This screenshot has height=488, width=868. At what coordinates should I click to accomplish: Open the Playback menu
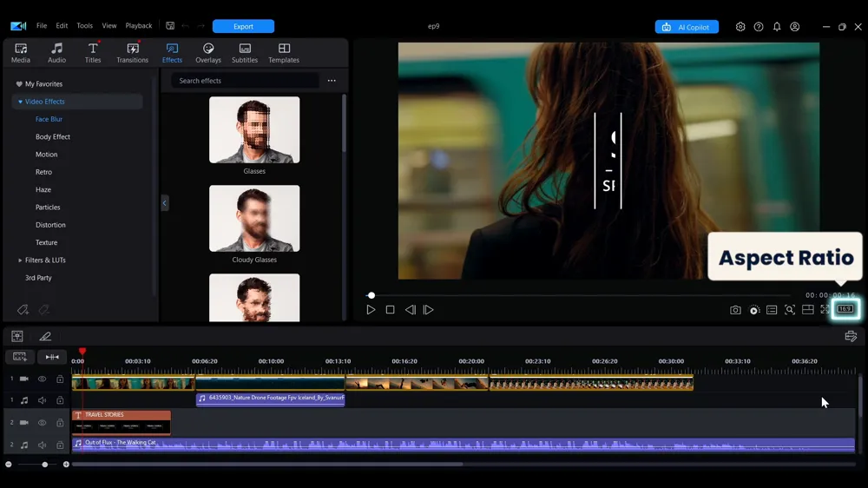(x=138, y=26)
